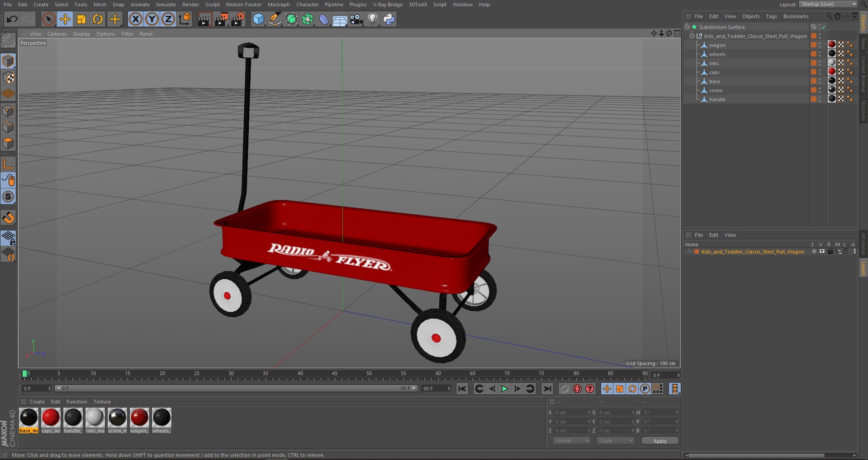Toggle visibility dots for caps object
This screenshot has height=460, width=868.
820,72
